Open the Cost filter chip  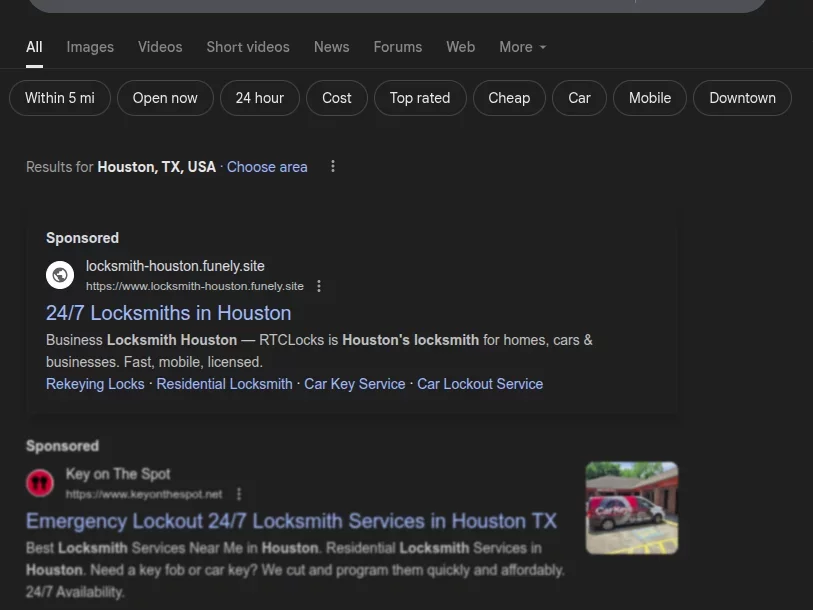[336, 98]
